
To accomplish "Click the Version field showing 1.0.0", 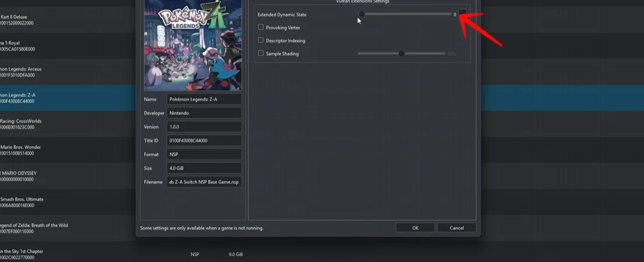I will [x=204, y=127].
